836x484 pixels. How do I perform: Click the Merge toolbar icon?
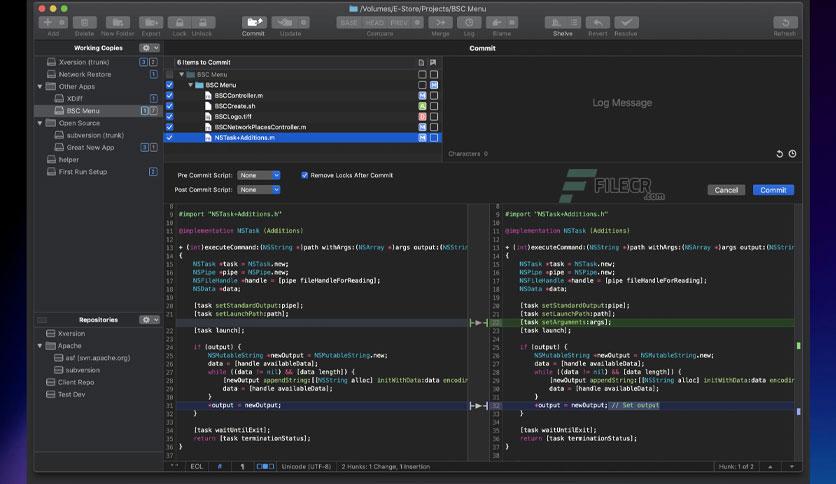[440, 22]
